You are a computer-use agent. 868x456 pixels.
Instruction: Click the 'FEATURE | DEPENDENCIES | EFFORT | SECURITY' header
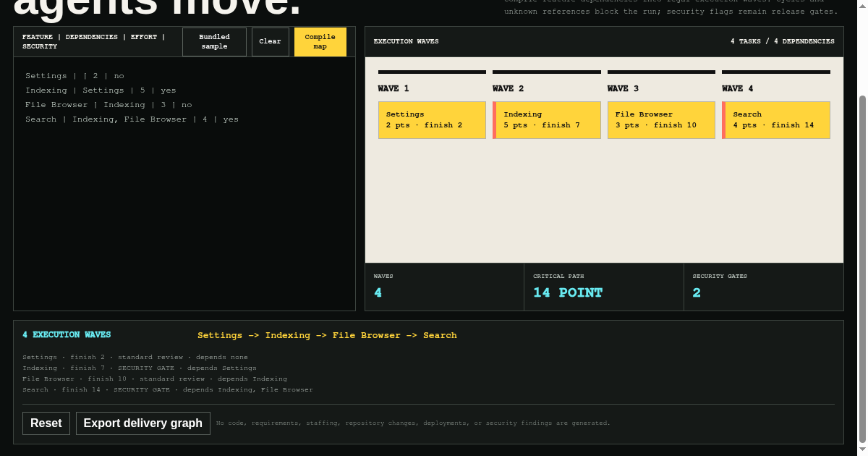(93, 42)
